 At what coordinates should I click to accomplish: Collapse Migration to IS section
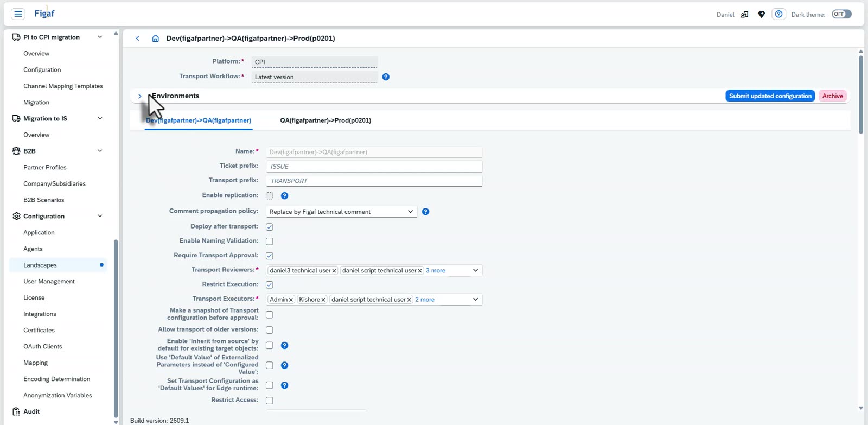pos(100,118)
